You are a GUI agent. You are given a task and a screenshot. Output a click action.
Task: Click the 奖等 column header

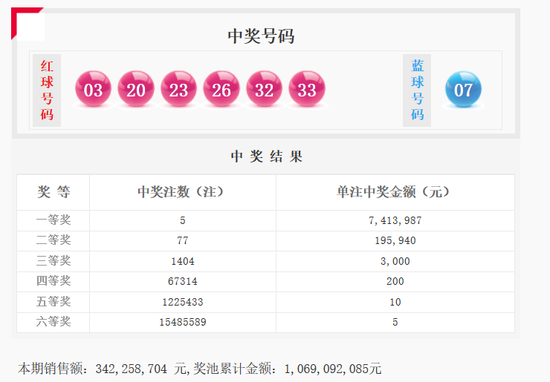(x=54, y=192)
